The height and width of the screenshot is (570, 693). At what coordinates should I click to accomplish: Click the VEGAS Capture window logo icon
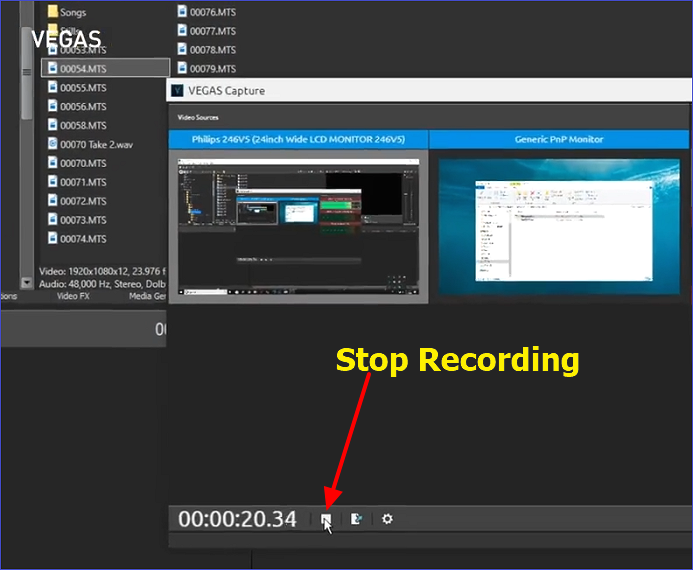coord(178,90)
